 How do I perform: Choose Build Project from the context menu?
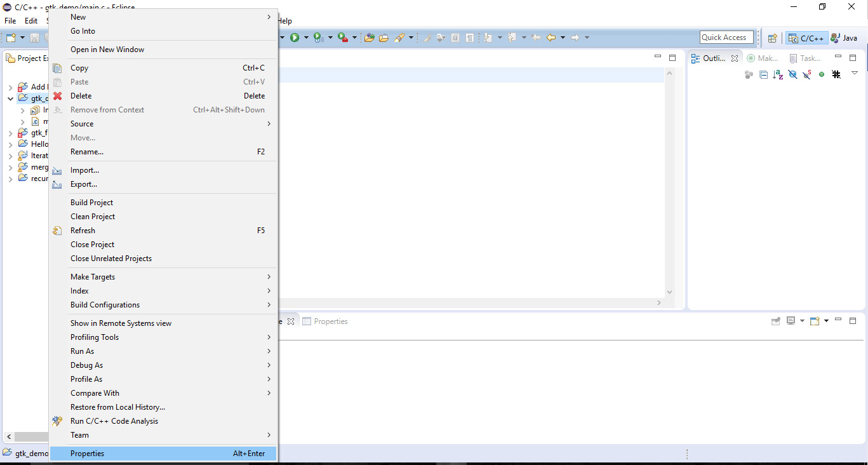click(91, 202)
